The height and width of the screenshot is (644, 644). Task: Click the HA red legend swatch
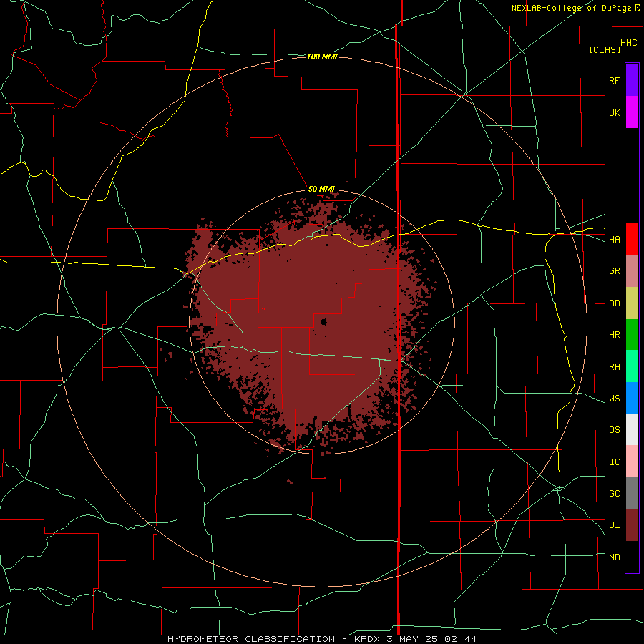(632, 239)
